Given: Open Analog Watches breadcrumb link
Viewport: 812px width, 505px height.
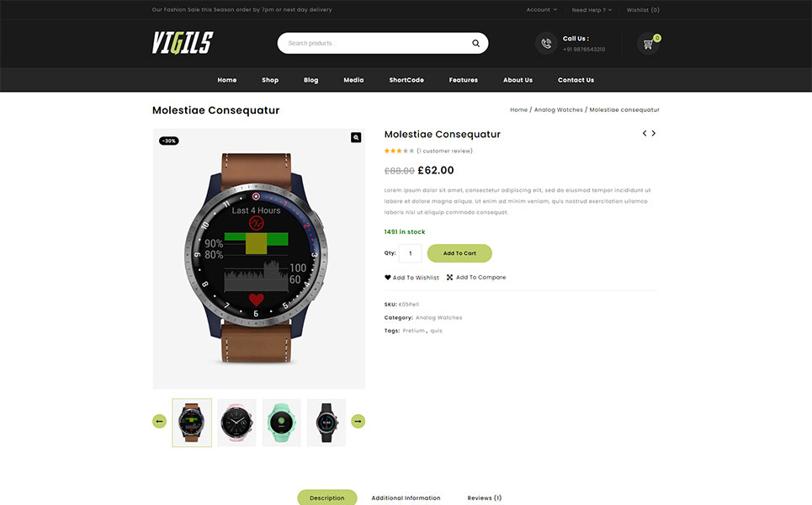Looking at the screenshot, I should (558, 109).
